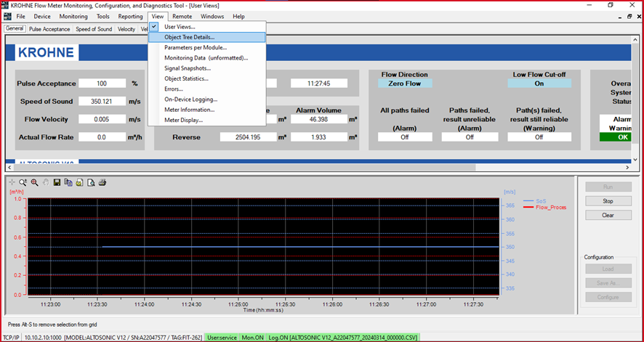Minimize the inner MDI child window
The height and width of the screenshot is (342, 644).
pos(620,17)
